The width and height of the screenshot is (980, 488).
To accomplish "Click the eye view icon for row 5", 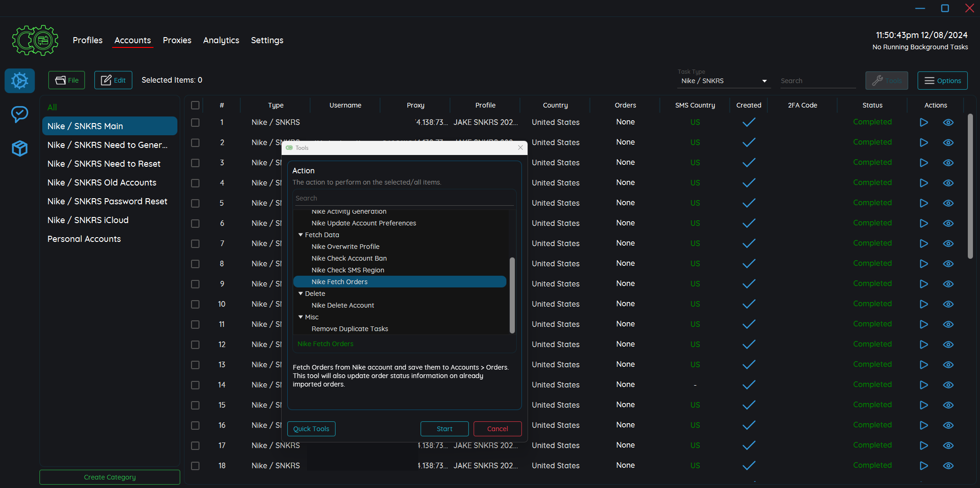I will [948, 203].
